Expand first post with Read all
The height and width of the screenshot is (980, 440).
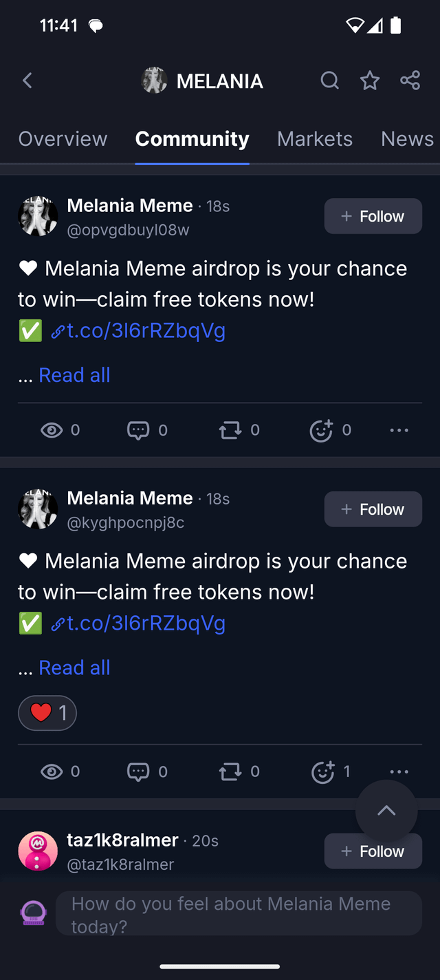click(x=74, y=375)
